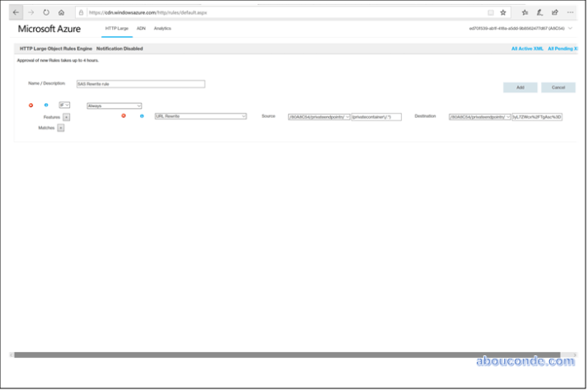Viewport: 588px width, 390px height.
Task: Refresh the browser page
Action: click(46, 12)
